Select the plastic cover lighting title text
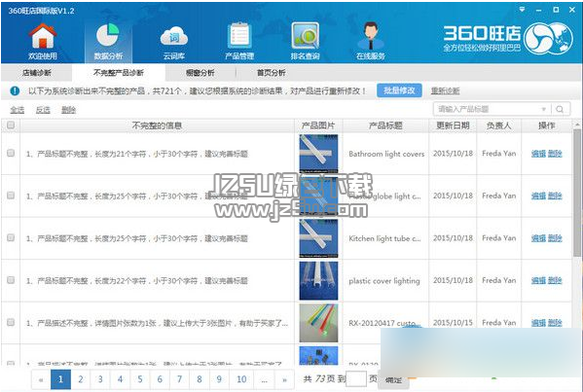Viewport: 583px width, 392px height. (x=384, y=281)
